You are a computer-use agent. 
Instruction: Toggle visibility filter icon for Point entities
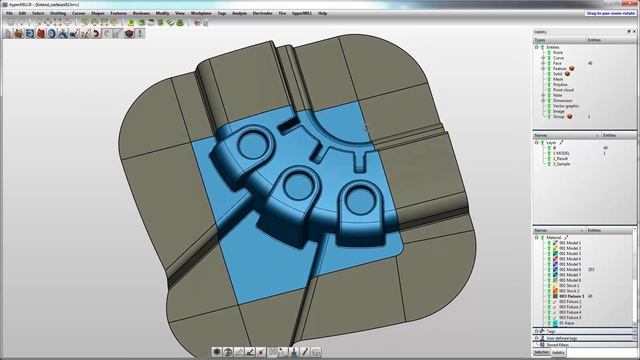pos(549,53)
